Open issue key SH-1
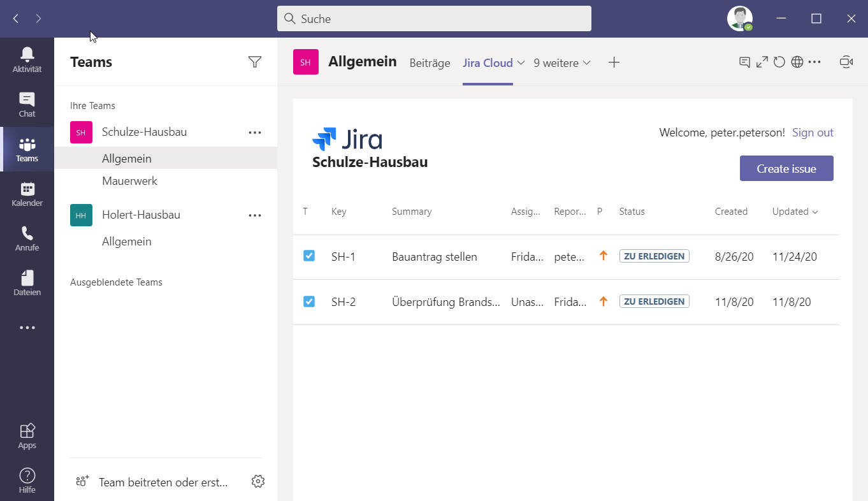 pyautogui.click(x=344, y=257)
